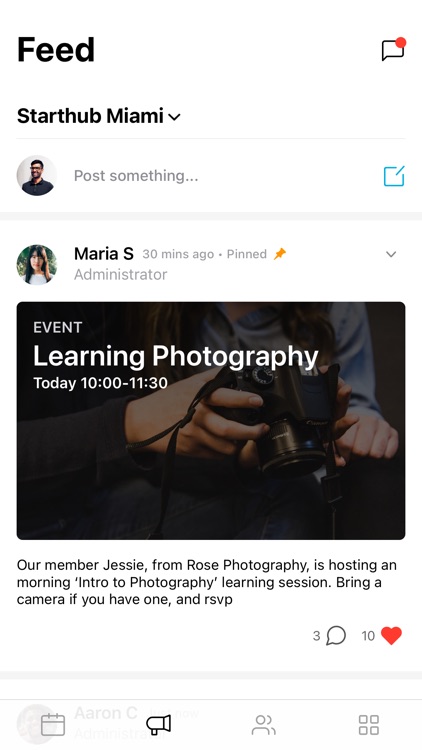Viewport: 422px width, 750px height.
Task: Open the calendar tab icon
Action: [53, 724]
